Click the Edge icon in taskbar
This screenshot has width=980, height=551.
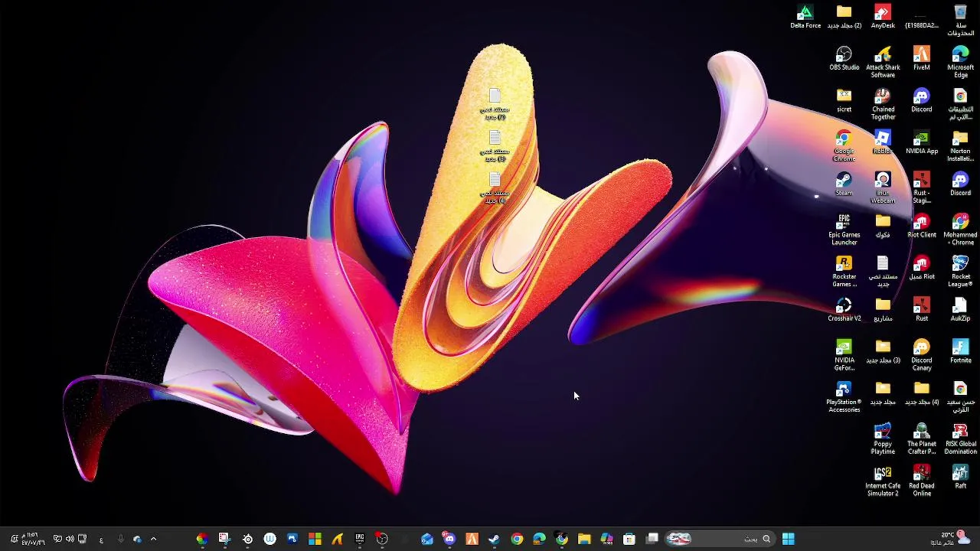(539, 539)
